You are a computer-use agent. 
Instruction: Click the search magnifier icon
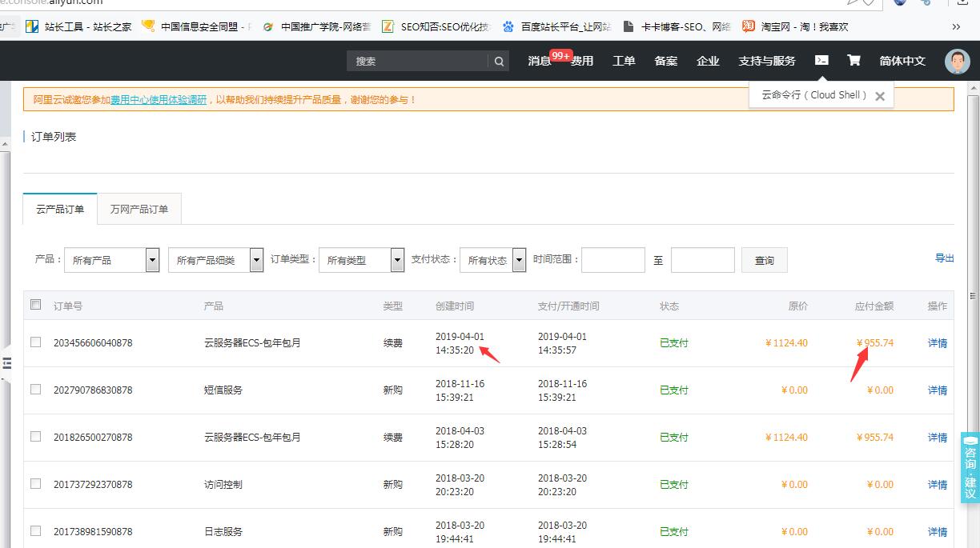pos(499,61)
